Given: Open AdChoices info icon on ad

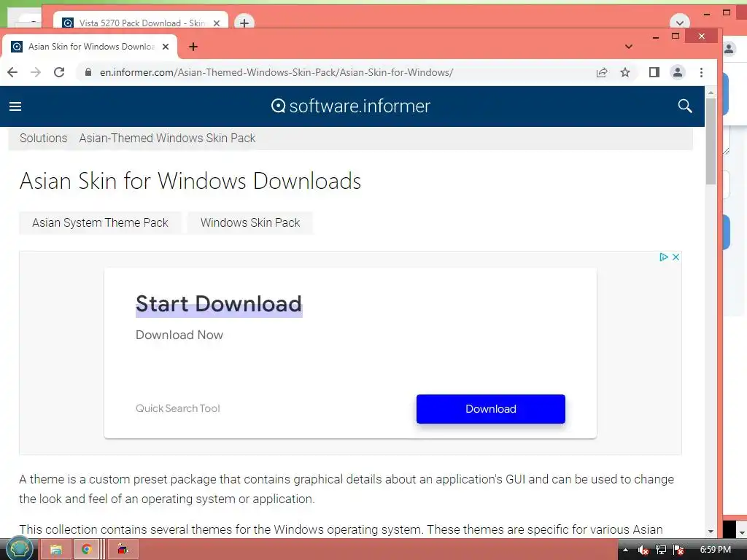Looking at the screenshot, I should click(663, 257).
